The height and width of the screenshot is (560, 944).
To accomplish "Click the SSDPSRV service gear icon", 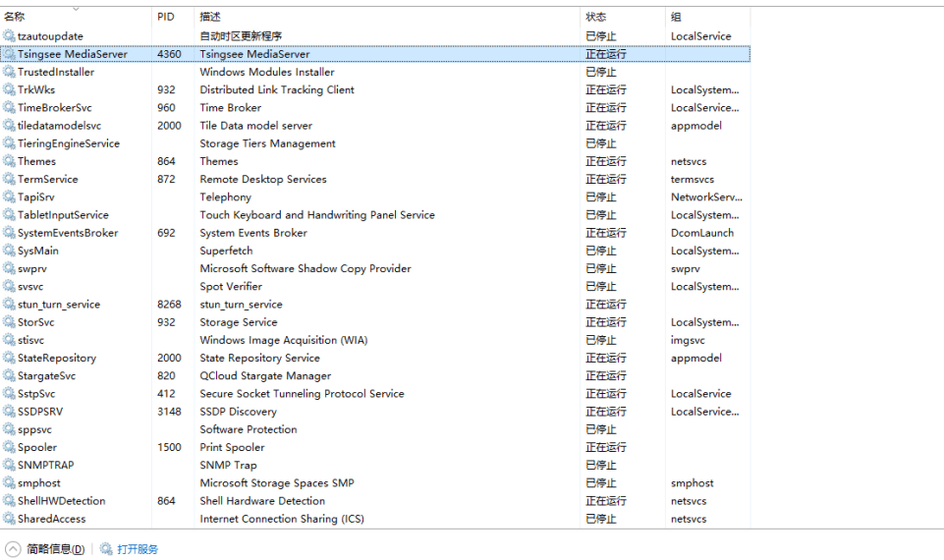I will (x=10, y=412).
